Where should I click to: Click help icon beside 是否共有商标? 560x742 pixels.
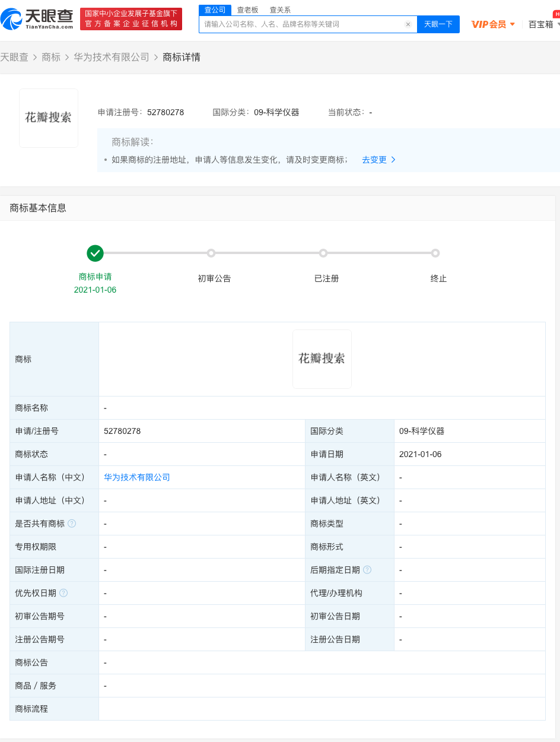point(72,524)
